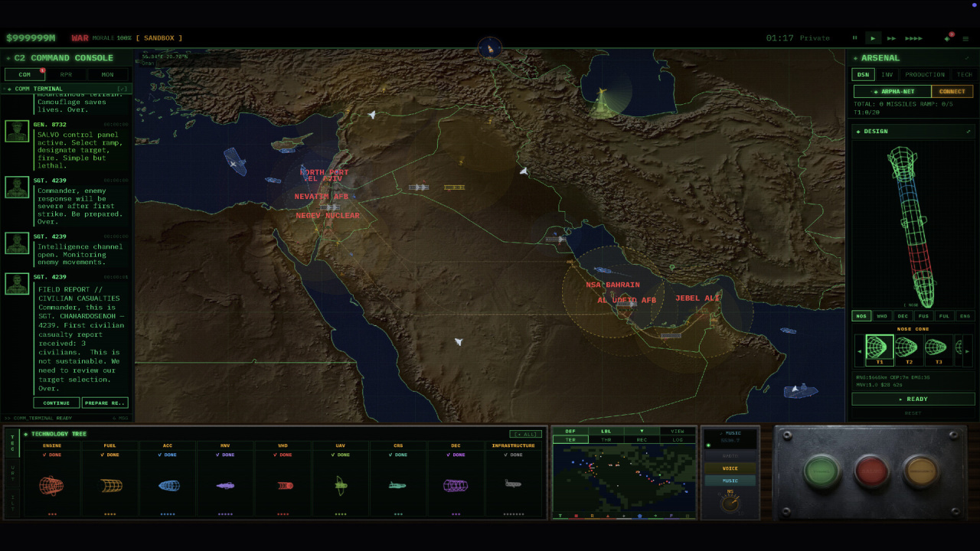This screenshot has height=551, width=980.
Task: Click the [+ ALL] button in Technology Tree
Action: coord(525,434)
